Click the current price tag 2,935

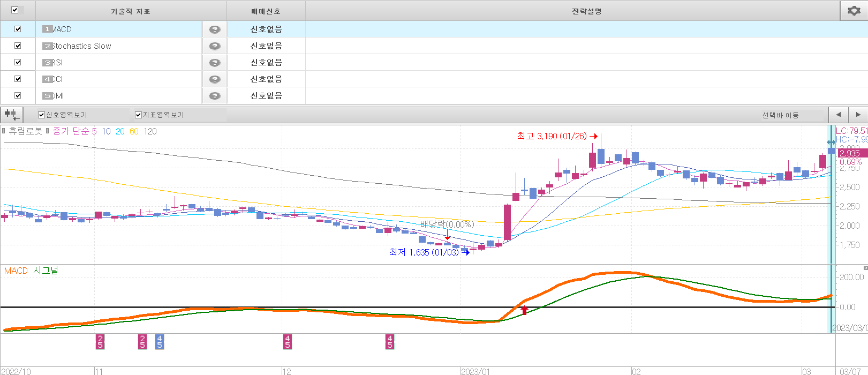[851, 153]
